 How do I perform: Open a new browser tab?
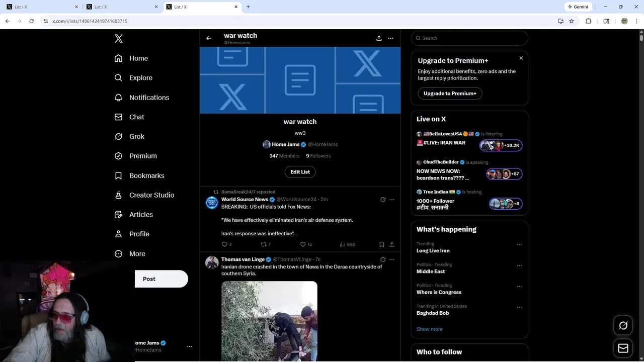(248, 7)
